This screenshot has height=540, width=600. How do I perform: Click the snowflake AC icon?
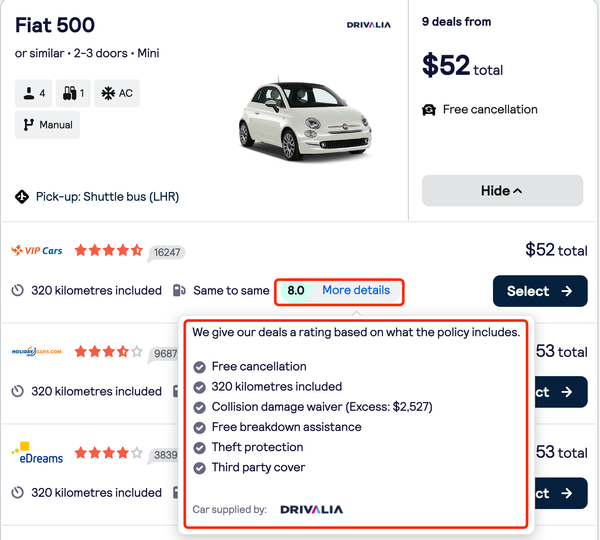[108, 93]
